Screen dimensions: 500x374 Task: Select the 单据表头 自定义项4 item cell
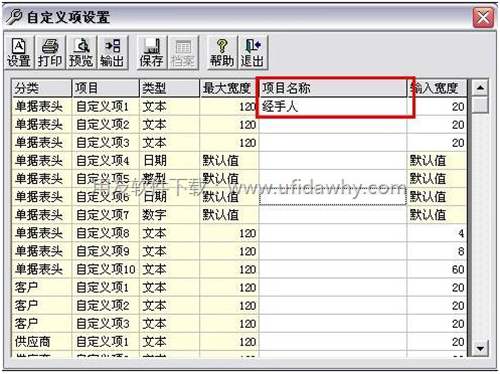[106, 161]
